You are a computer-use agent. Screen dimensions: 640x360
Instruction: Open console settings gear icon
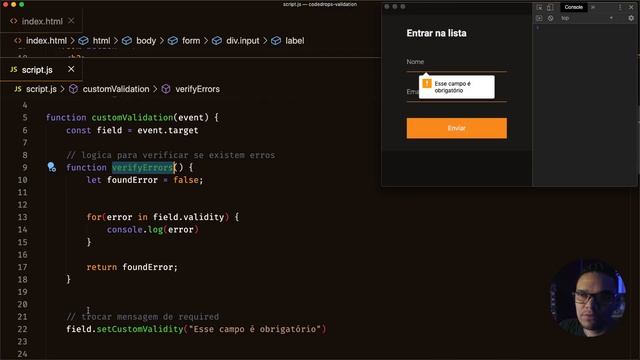click(x=631, y=18)
